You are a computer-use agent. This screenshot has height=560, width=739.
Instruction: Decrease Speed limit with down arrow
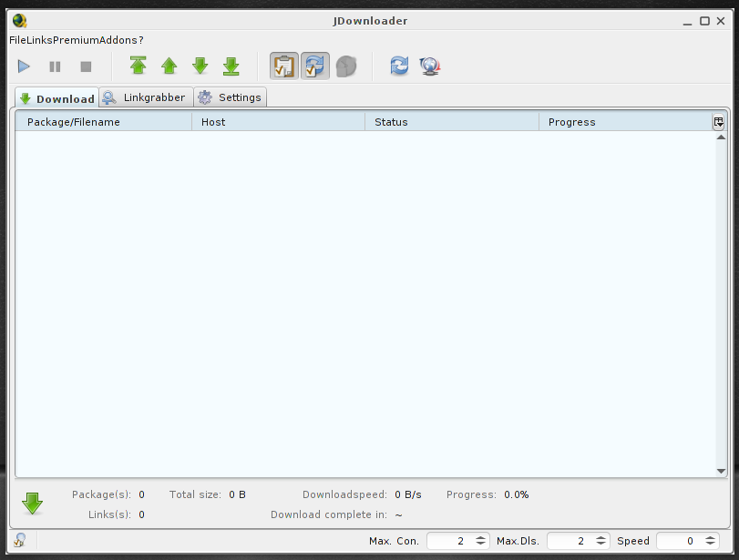pyautogui.click(x=710, y=544)
